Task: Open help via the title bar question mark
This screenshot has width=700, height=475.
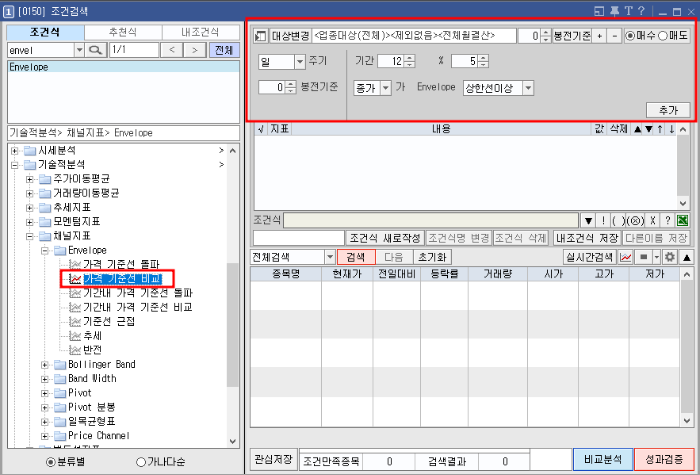Action: point(642,11)
